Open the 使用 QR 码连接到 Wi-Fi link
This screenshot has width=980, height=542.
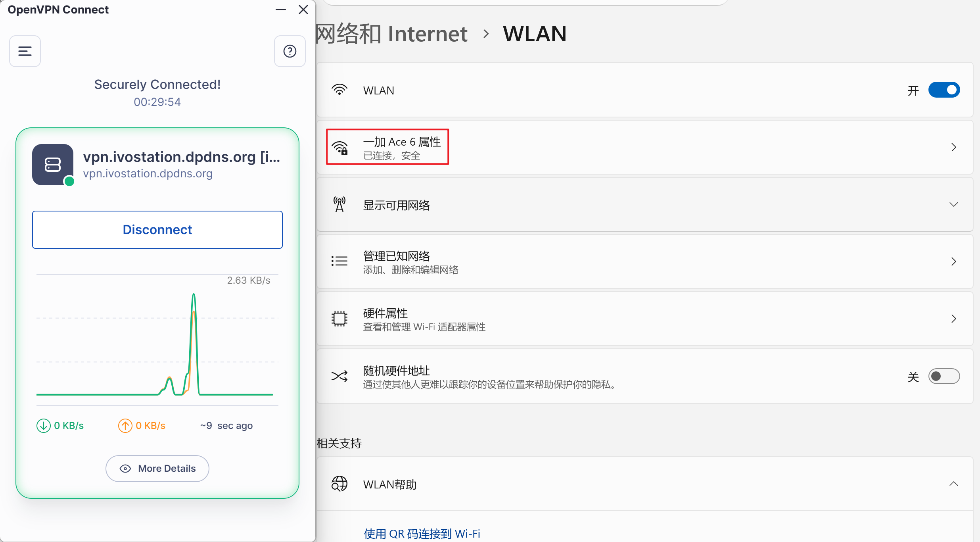coord(422,534)
